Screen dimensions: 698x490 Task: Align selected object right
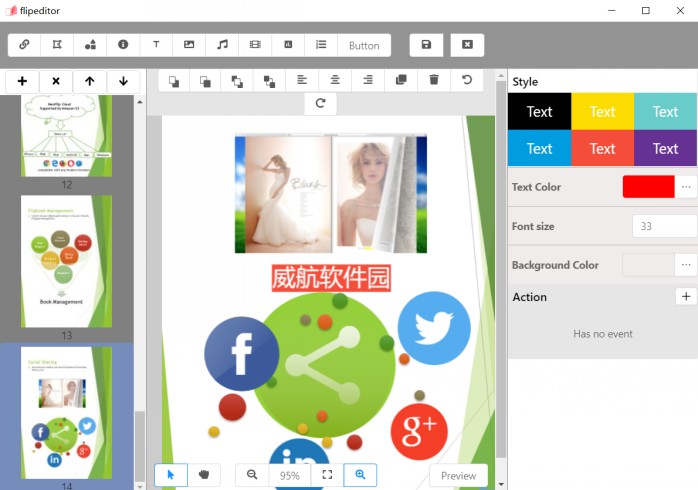(x=368, y=80)
